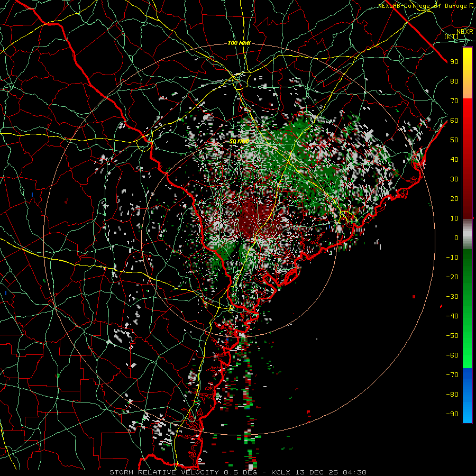
Task: Click the "90" value on velocity scale
Action: coord(454,62)
